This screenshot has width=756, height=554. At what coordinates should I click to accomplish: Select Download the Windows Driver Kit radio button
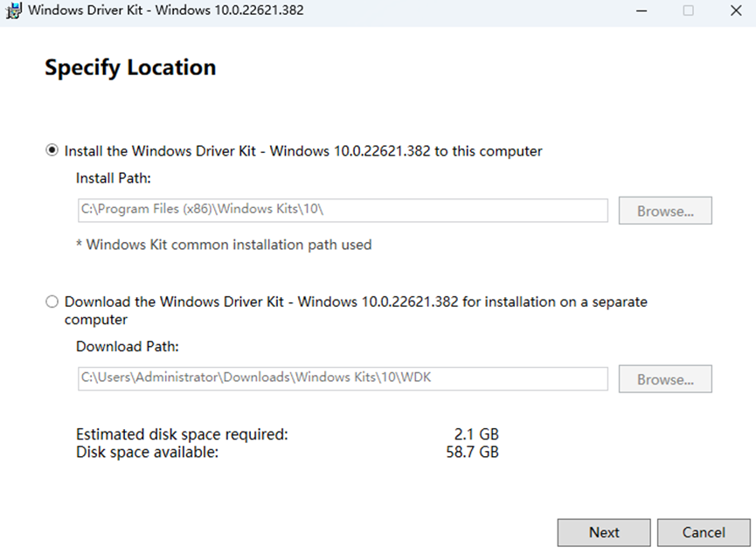52,301
